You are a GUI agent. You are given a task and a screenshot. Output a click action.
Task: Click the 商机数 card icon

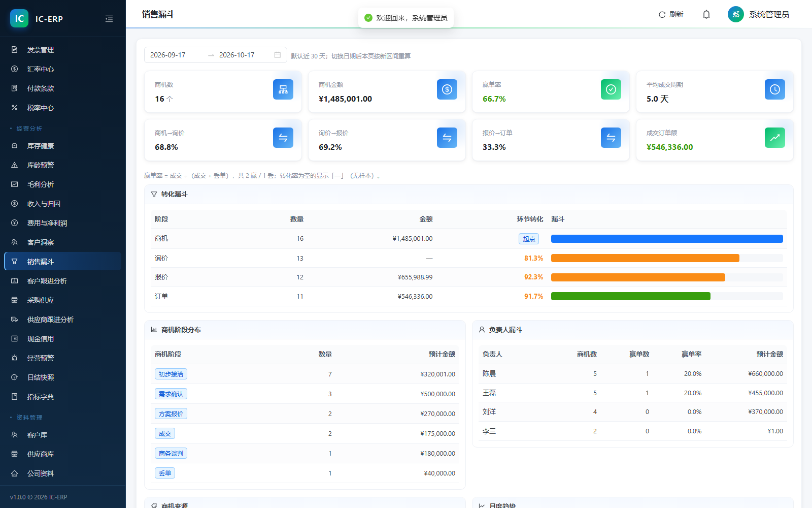[283, 89]
